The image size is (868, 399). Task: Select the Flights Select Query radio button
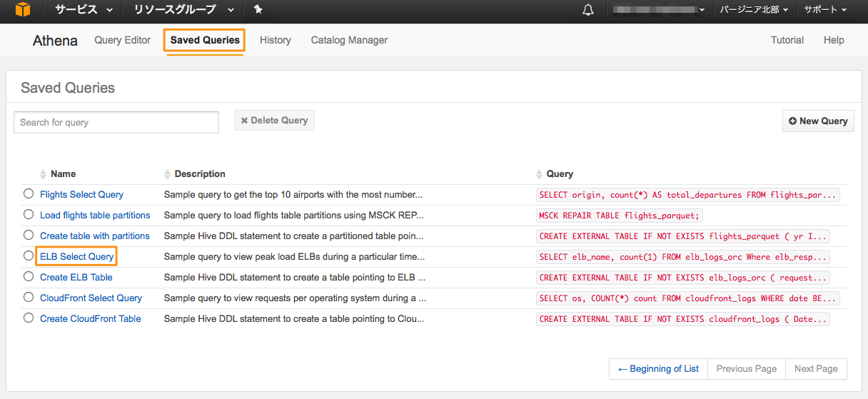[x=29, y=193]
